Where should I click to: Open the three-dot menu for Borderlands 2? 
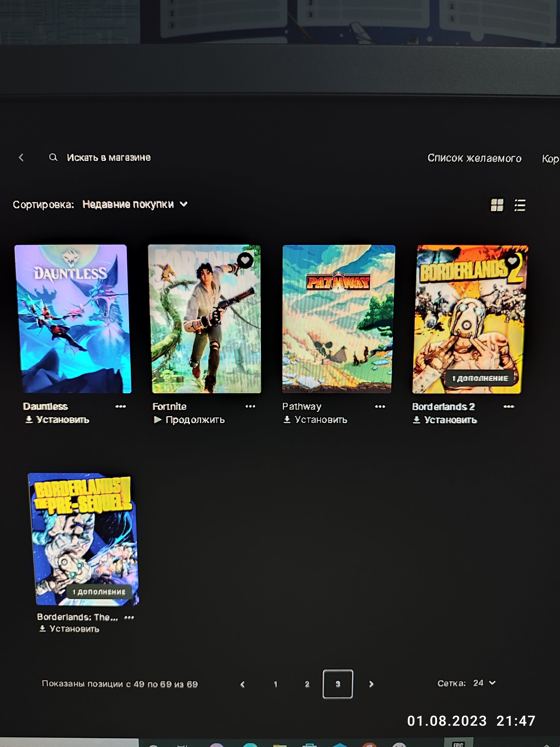509,407
